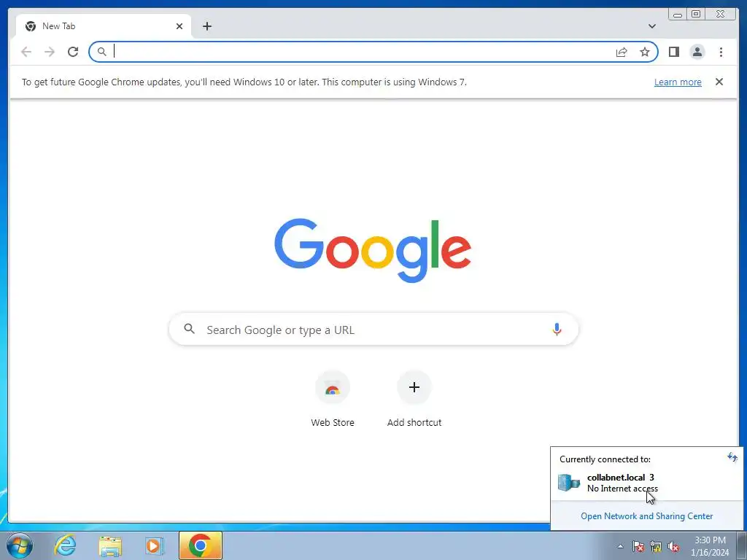The height and width of the screenshot is (560, 747).
Task: Go forward using the browser forward arrow
Action: 50,52
